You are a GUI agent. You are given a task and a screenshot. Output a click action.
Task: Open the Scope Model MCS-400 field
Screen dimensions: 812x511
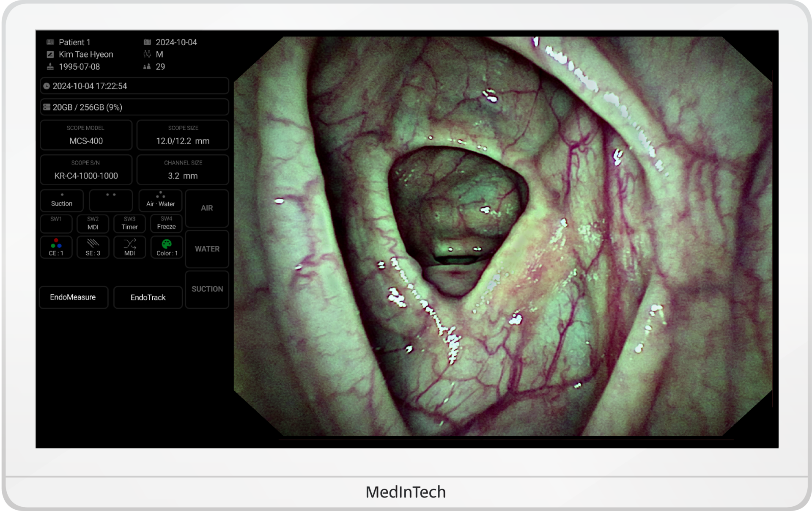coord(86,135)
